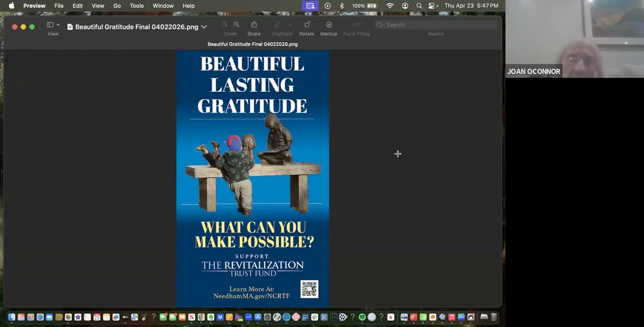Open the Preview application menu
The width and height of the screenshot is (644, 327).
(34, 6)
